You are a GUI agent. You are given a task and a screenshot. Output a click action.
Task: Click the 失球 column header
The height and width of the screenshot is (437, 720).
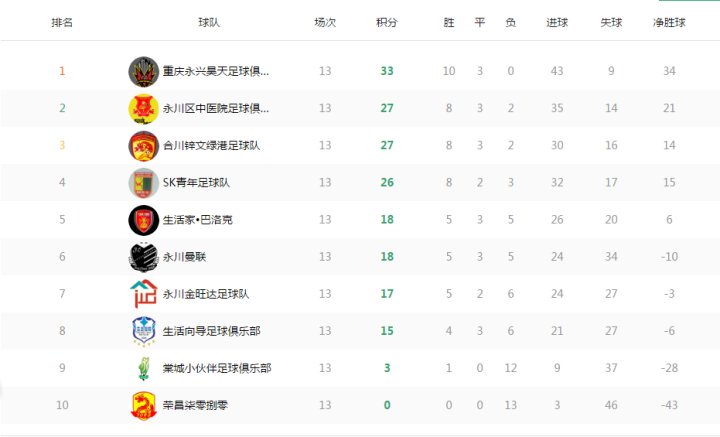(611, 22)
